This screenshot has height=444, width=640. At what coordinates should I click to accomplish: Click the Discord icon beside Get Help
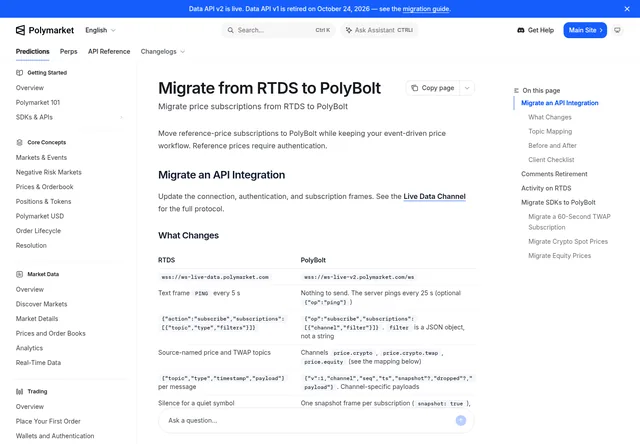(x=520, y=30)
